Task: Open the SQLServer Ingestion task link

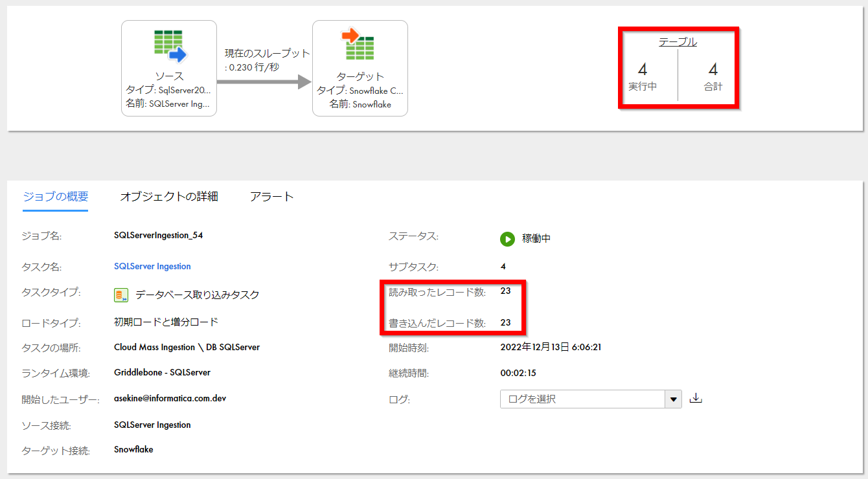Action: point(152,266)
